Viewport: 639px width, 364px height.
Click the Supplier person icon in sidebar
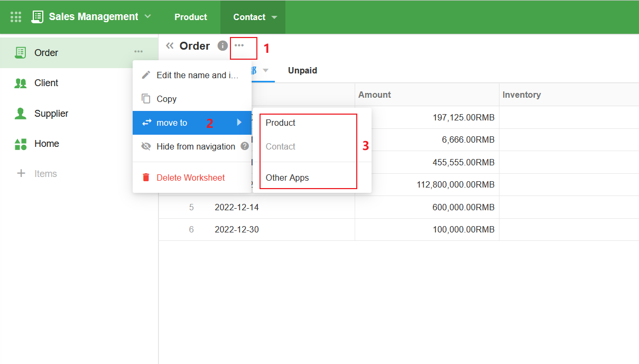coord(21,114)
